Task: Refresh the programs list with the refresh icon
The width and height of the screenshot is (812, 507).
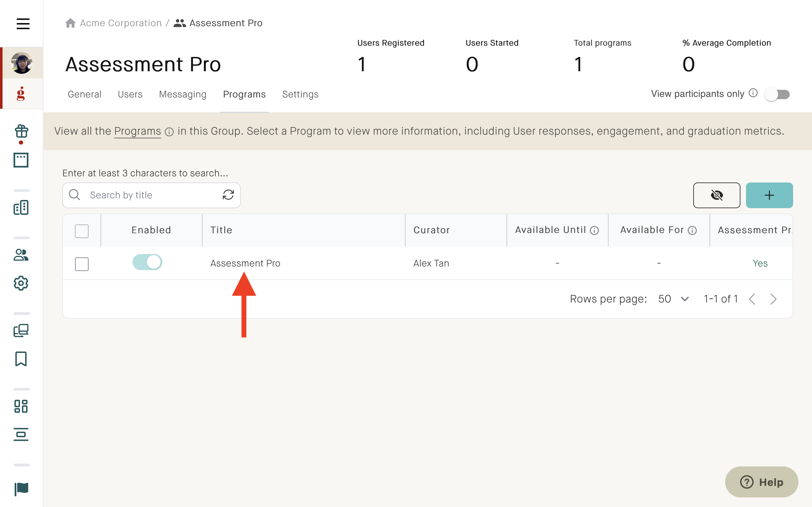Action: (x=228, y=195)
